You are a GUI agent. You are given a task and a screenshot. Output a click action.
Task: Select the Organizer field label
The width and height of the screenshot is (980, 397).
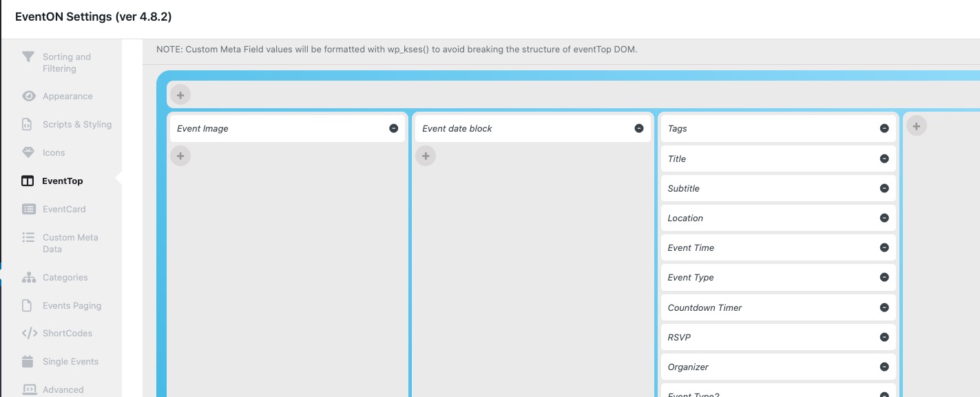(x=688, y=367)
